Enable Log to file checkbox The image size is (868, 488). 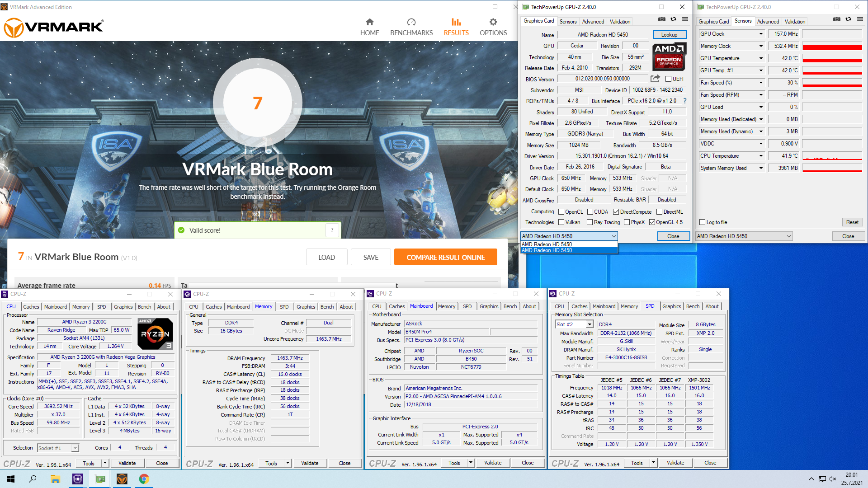coord(702,222)
